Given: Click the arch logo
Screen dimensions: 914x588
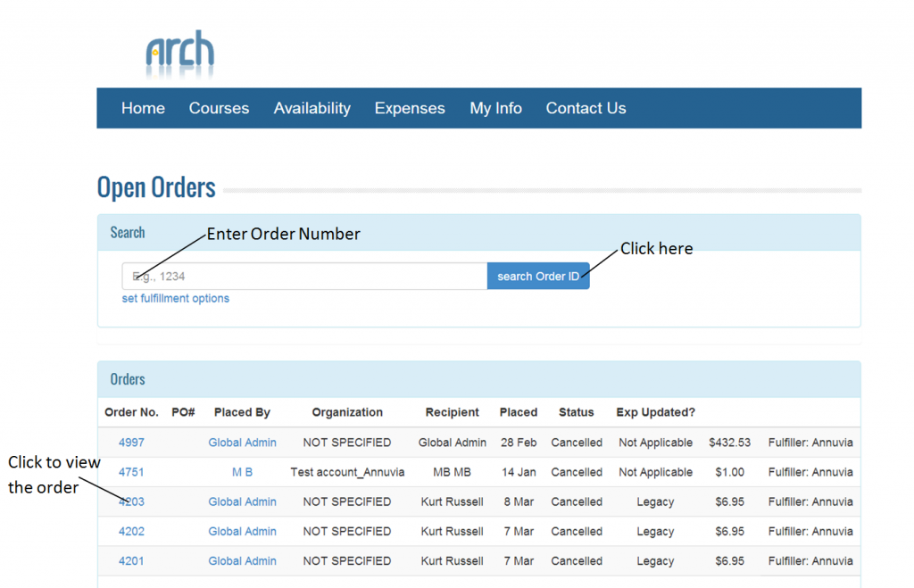Looking at the screenshot, I should click(x=179, y=54).
